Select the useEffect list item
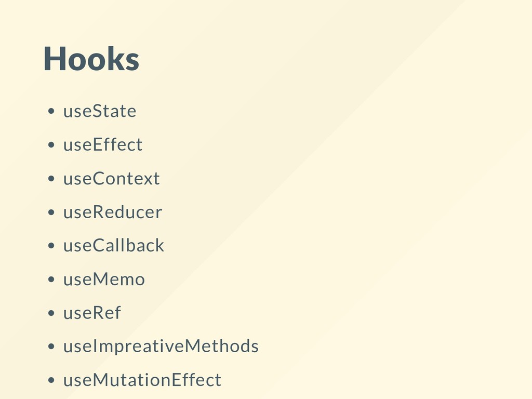The height and width of the screenshot is (399, 532). pyautogui.click(x=103, y=144)
